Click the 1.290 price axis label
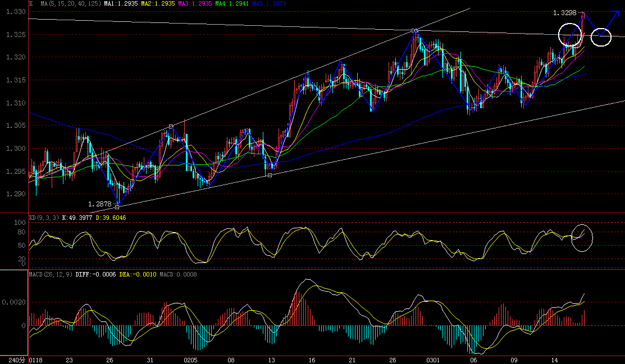The image size is (625, 364). tap(16, 194)
